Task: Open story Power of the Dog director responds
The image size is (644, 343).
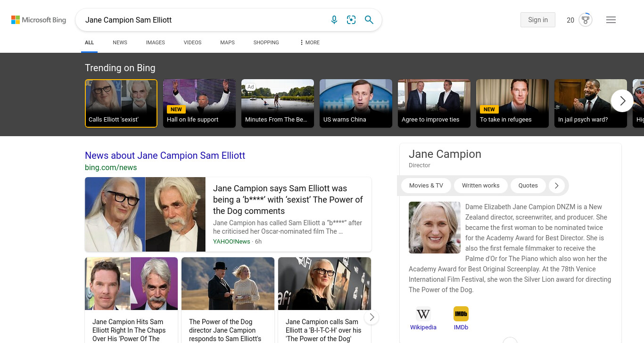Action: 225,330
